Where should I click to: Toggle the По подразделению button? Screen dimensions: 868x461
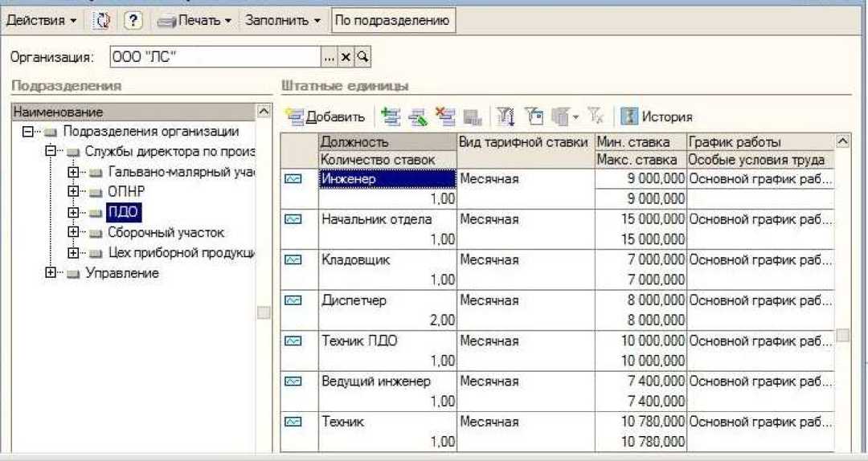(x=393, y=21)
